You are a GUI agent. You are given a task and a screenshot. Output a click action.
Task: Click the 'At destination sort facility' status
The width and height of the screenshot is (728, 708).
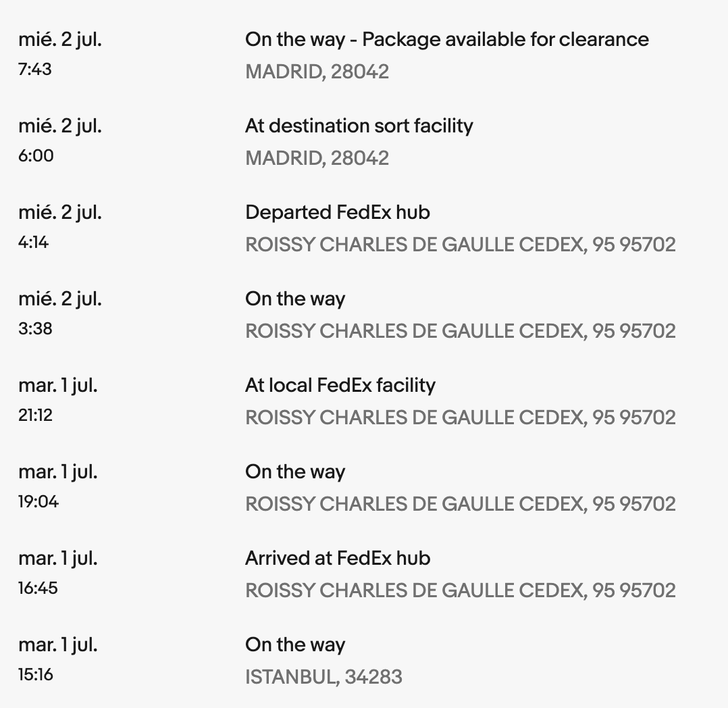coord(359,126)
